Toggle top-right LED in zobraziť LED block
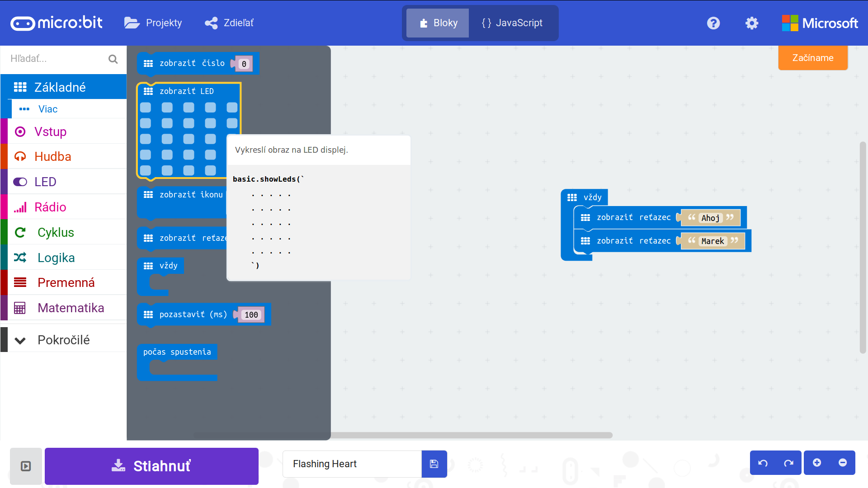Screen dimensions: 868x488 (x=232, y=108)
